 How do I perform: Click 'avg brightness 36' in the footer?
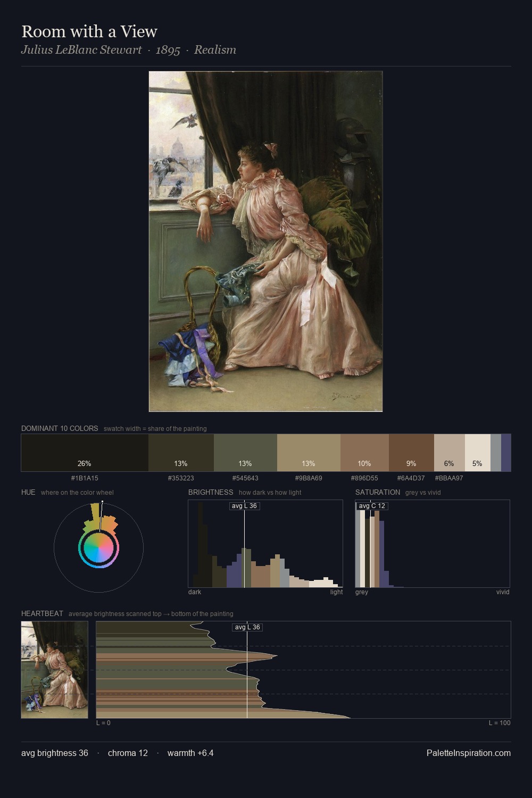(x=55, y=753)
